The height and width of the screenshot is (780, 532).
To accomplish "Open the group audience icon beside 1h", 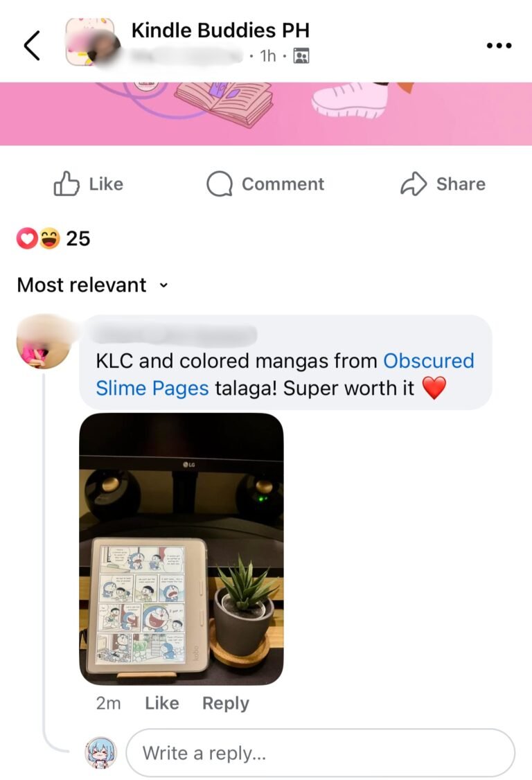I will coord(301,55).
